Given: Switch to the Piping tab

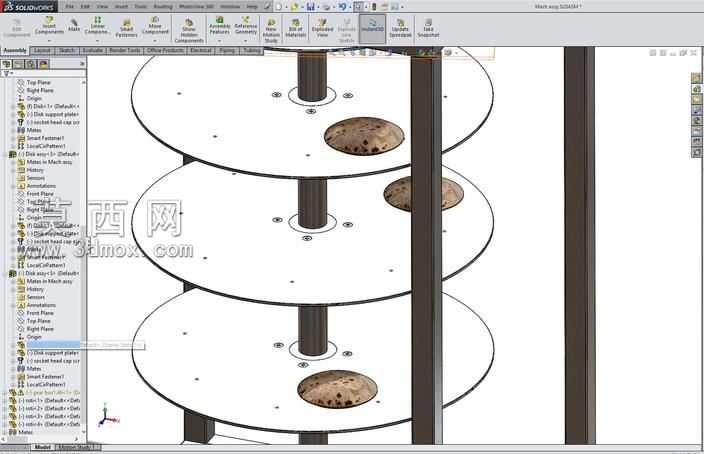Looking at the screenshot, I should (x=227, y=50).
